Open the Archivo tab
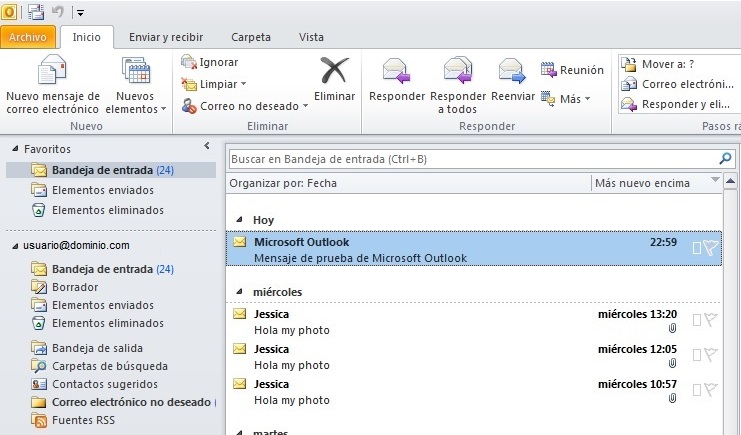 pos(28,37)
